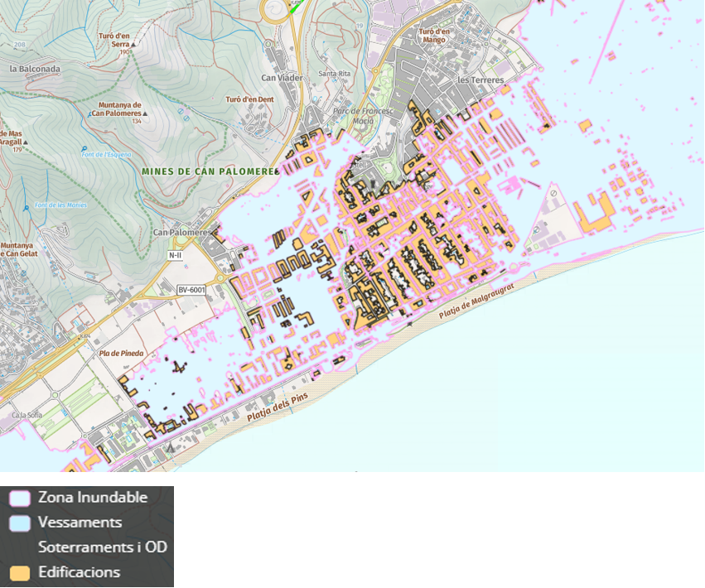Click the les Terreres neighborhood label
Screen dimensions: 705x588
(x=480, y=80)
